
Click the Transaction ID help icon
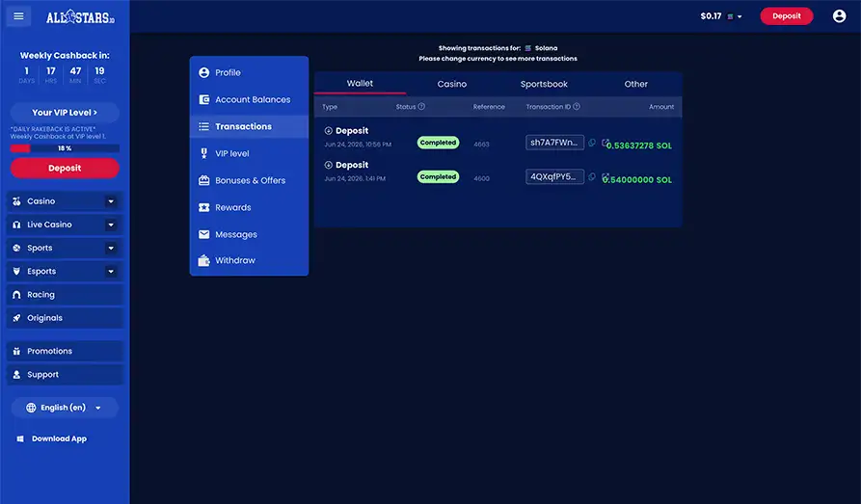(577, 107)
